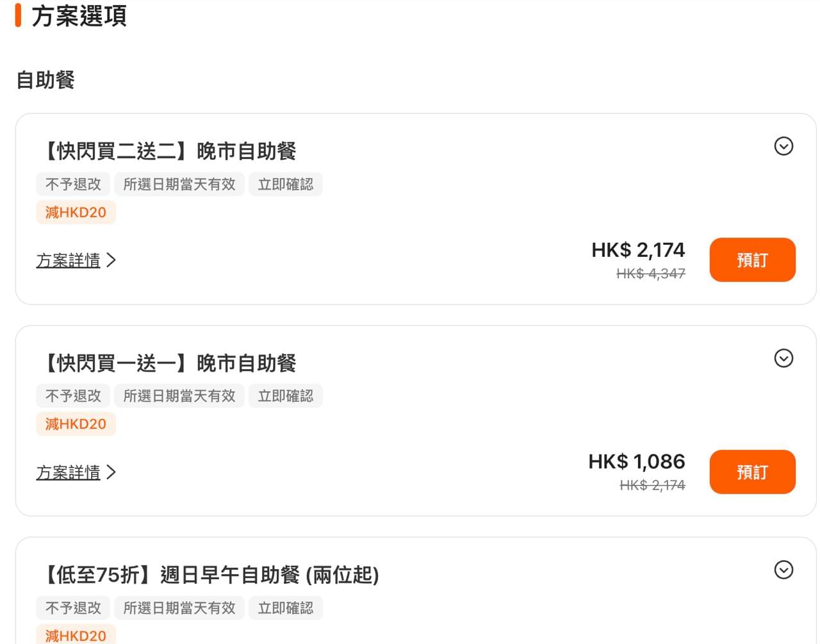The image size is (820, 644).
Task: Book the HK$ 2,174 buffet package
Action: click(752, 260)
